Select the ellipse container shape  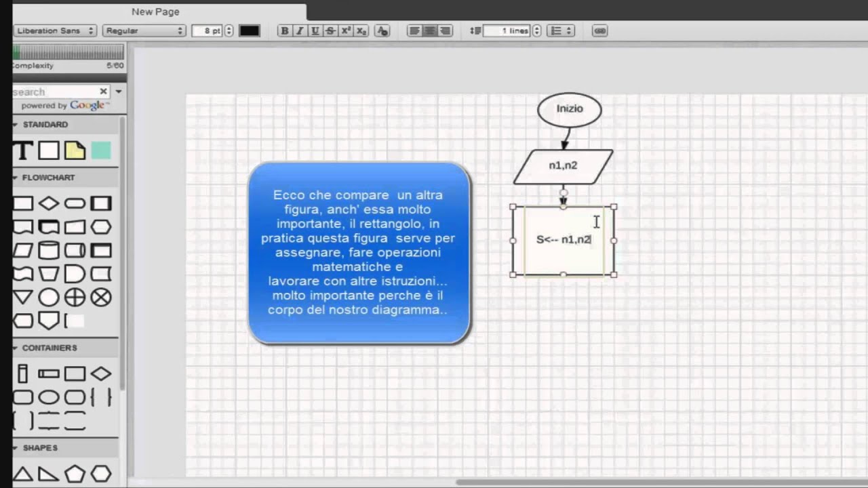point(48,397)
